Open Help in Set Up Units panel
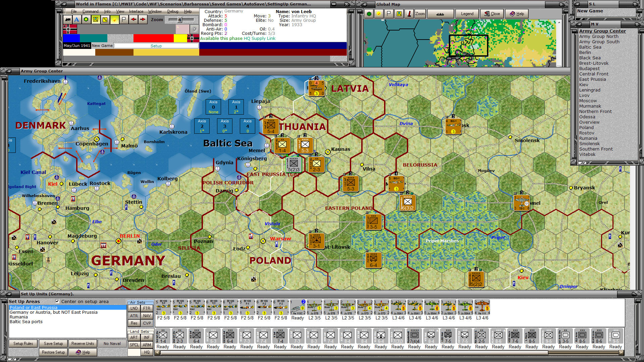This screenshot has height=362, width=644. click(x=83, y=352)
